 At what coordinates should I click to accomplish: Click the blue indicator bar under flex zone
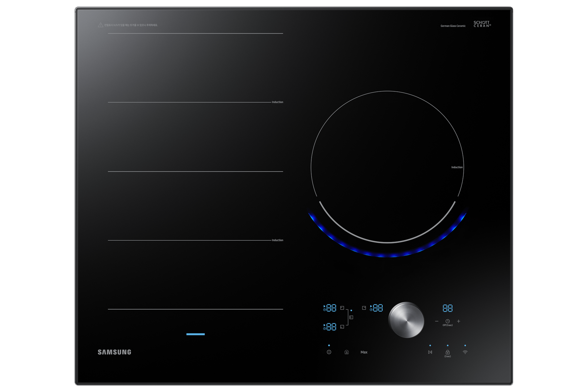tap(195, 334)
